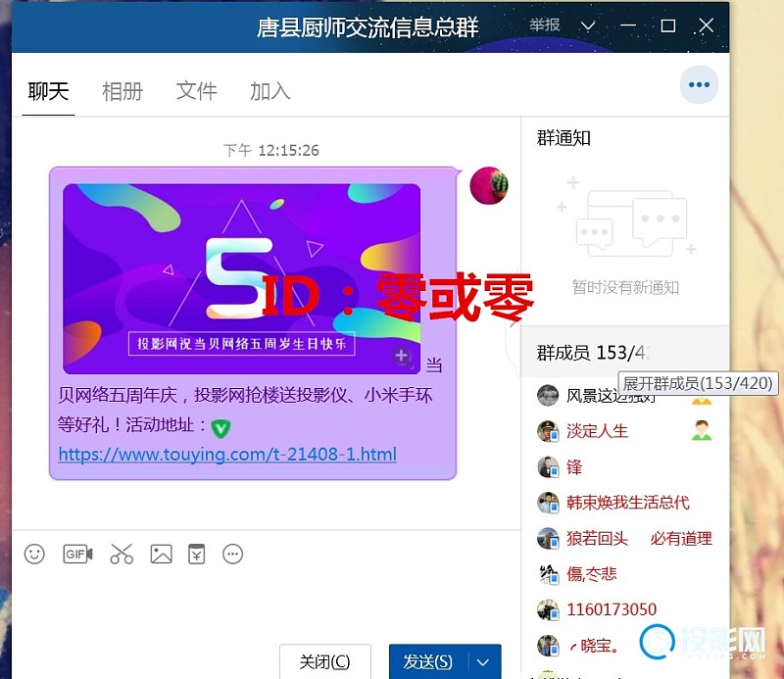Click the 关闭(C) button
The image size is (784, 679).
[x=325, y=662]
